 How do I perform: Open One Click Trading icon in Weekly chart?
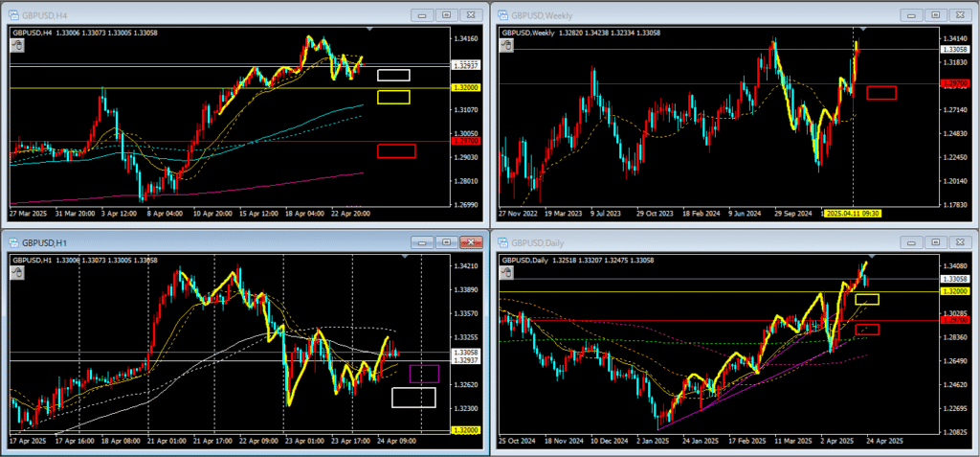click(507, 45)
